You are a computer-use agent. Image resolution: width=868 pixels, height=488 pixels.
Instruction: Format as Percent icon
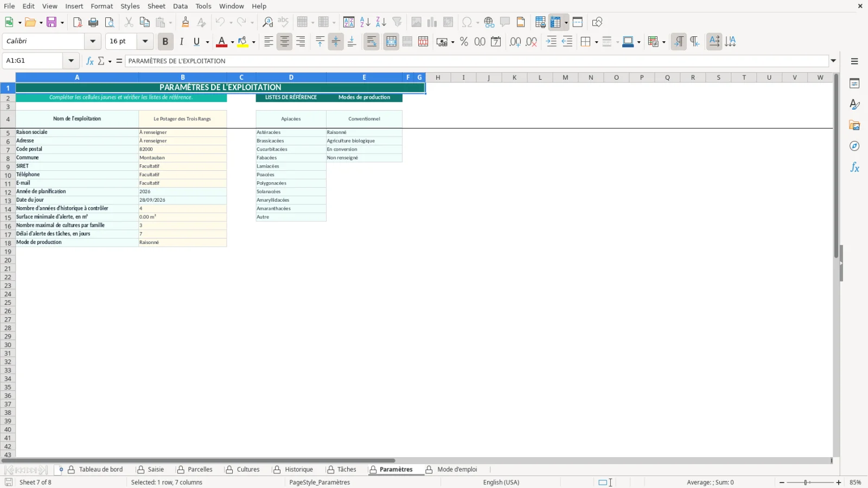tap(464, 42)
